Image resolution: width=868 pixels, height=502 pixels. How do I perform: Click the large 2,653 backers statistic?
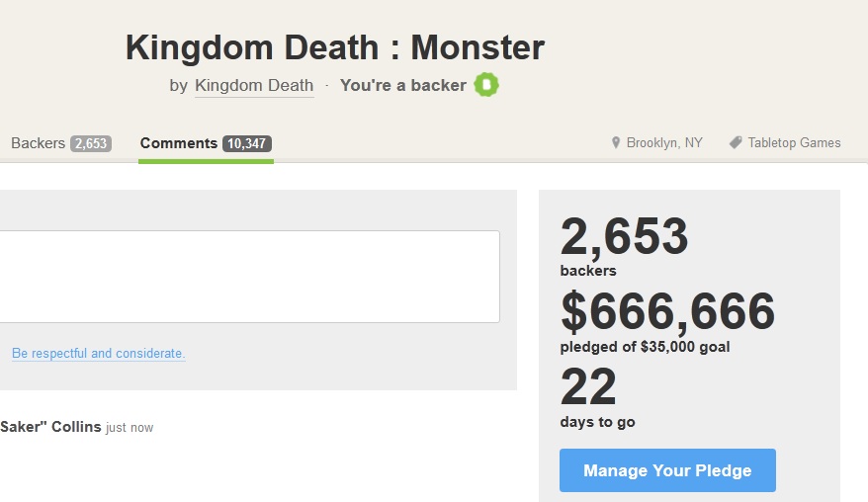coord(624,236)
